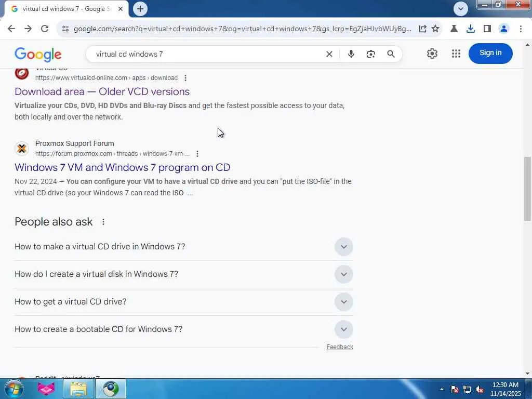Expand How to get a virtual CD drive
532x399 pixels.
coord(183,302)
